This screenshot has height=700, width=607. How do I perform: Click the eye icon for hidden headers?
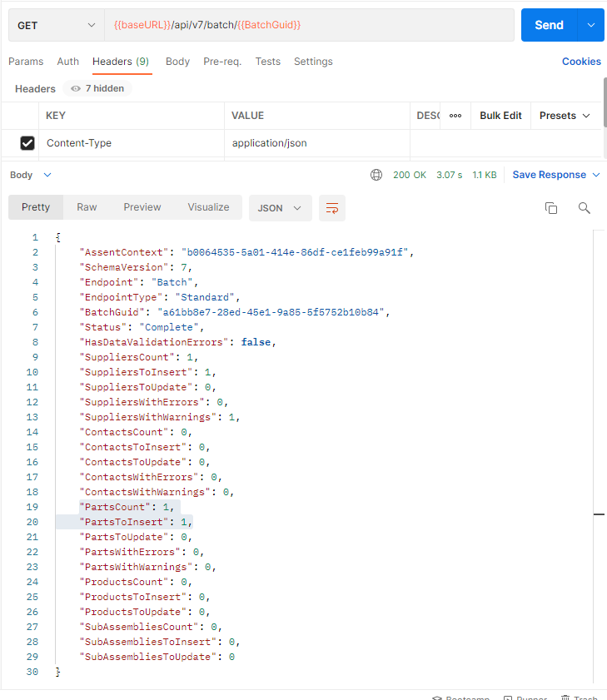[x=76, y=88]
